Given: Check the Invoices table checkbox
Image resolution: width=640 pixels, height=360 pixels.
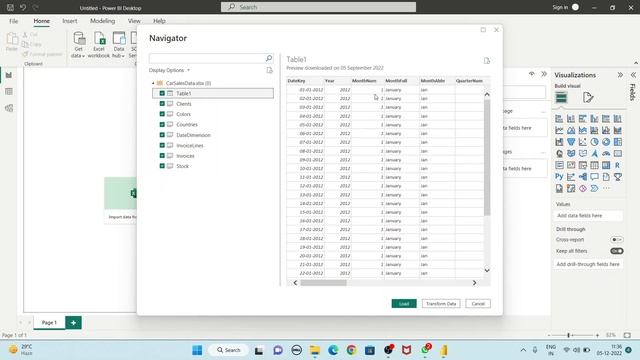Looking at the screenshot, I should 162,156.
